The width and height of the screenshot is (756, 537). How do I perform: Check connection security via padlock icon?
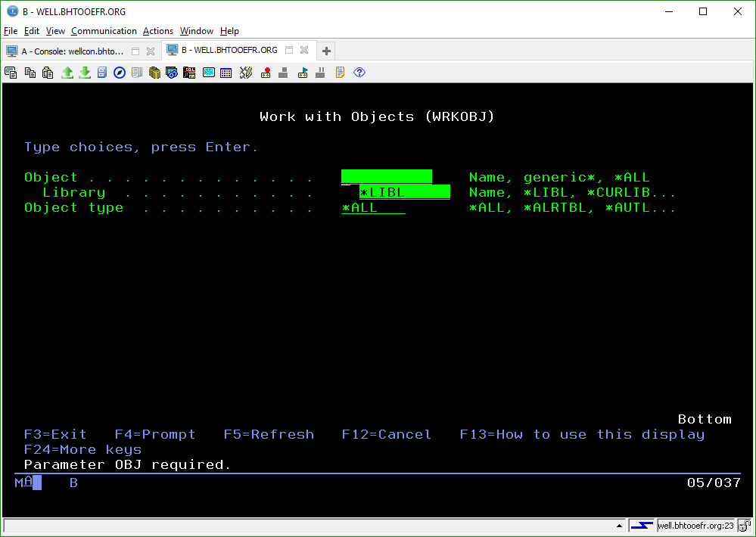745,526
